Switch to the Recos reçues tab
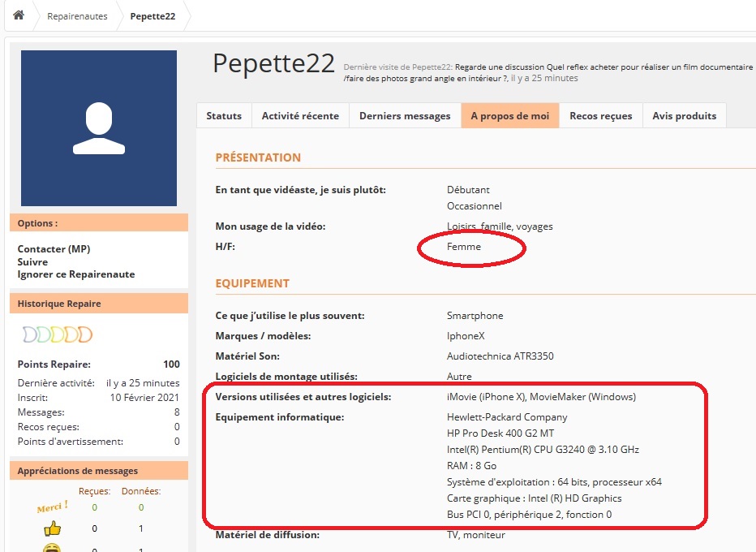The image size is (756, 552). (601, 116)
